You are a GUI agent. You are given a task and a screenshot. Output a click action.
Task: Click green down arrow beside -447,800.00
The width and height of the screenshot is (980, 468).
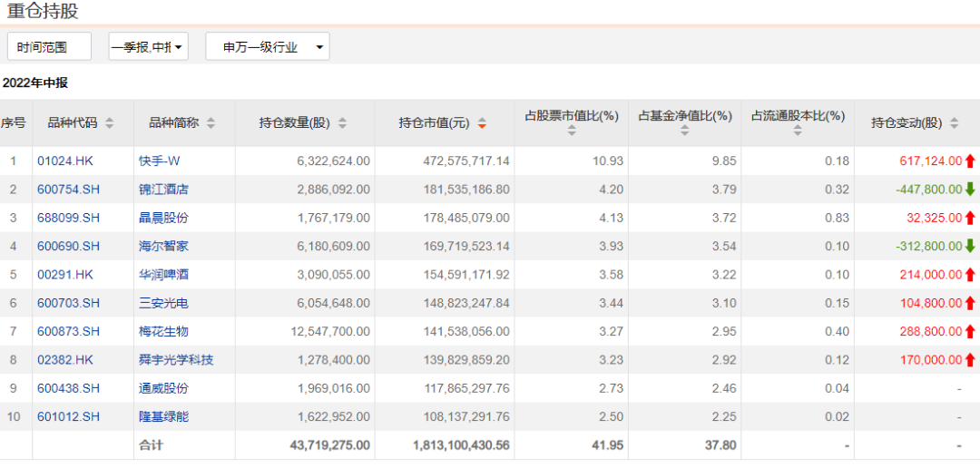970,190
